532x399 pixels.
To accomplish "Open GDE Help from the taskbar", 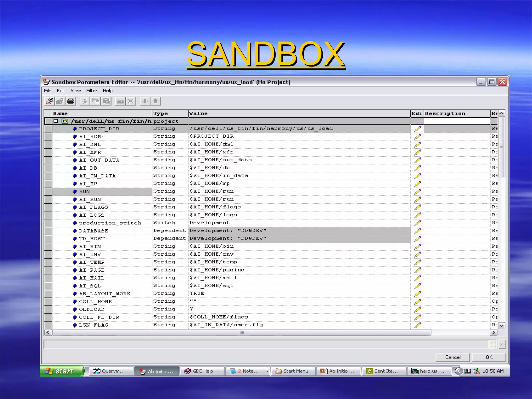I will [x=202, y=371].
